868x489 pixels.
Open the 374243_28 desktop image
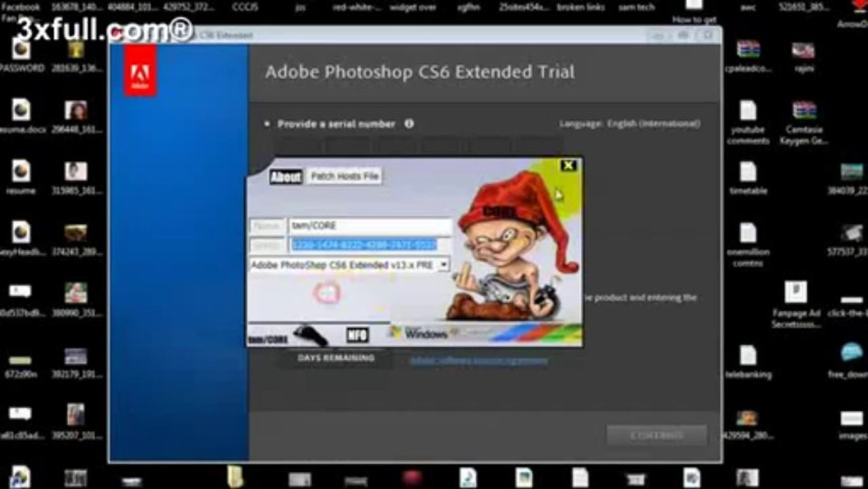tap(76, 239)
